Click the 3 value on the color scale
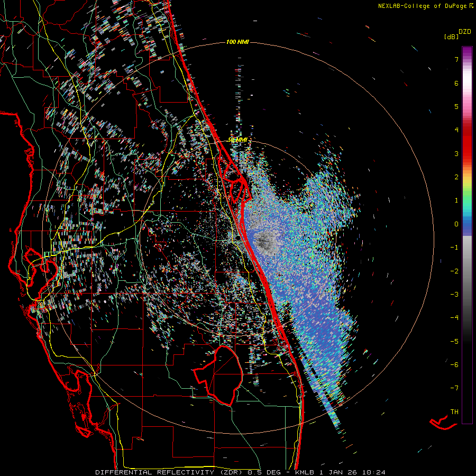This screenshot has height=476, width=476. tap(456, 153)
